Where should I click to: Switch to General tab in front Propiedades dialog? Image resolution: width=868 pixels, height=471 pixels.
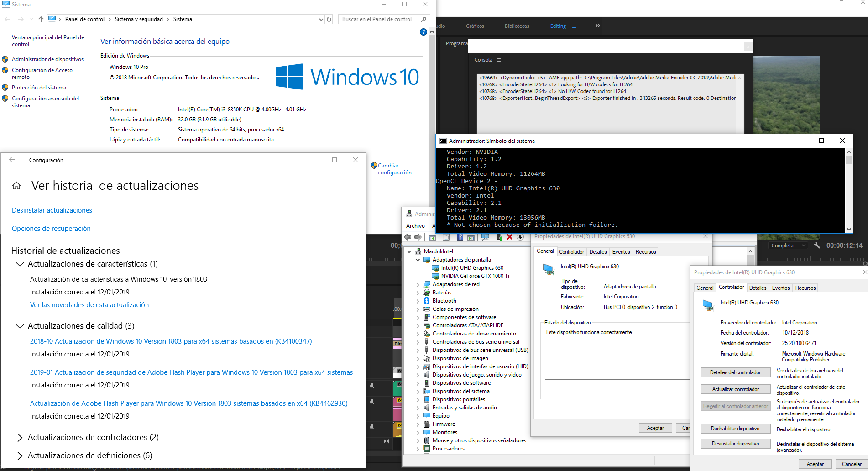pyautogui.click(x=705, y=288)
